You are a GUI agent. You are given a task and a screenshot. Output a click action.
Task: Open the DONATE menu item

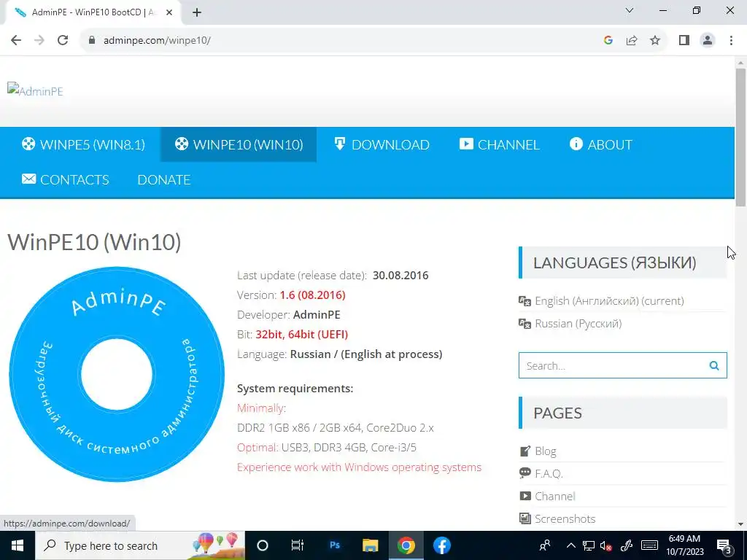pos(164,179)
